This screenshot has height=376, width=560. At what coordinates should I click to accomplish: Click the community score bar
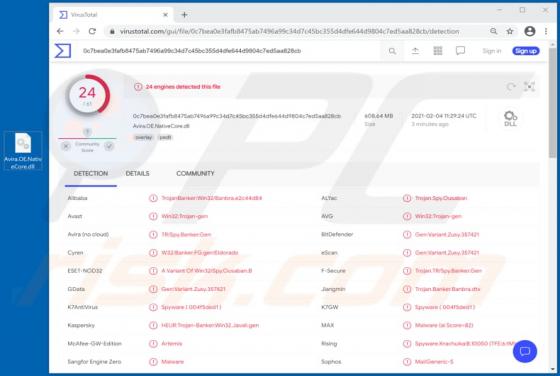[88, 138]
